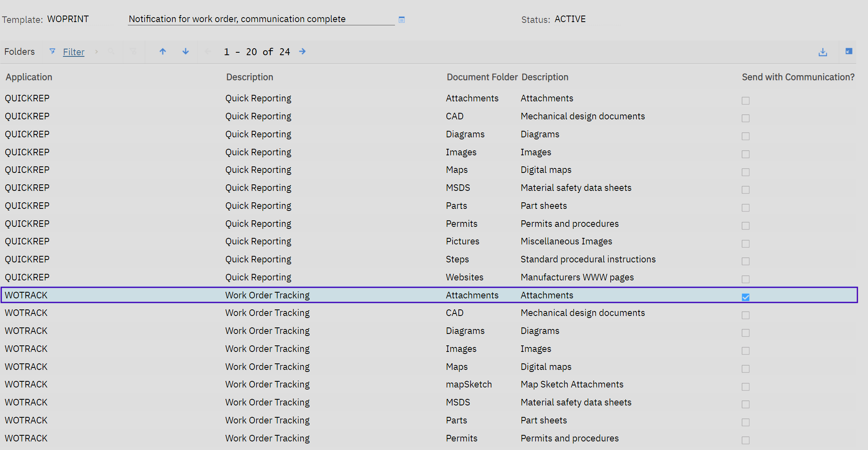Tick checkbox for QUICKREP Websites row
Screen dimensions: 868x450
(745, 279)
